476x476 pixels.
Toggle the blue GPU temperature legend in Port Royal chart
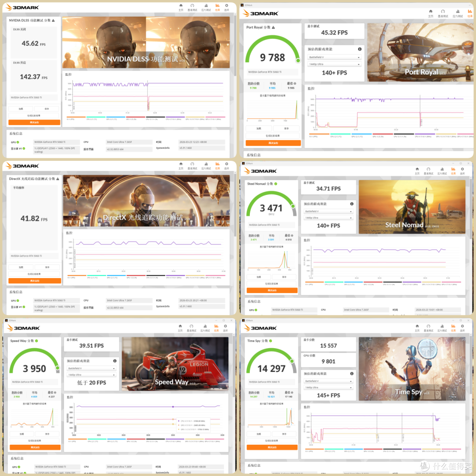[361, 135]
